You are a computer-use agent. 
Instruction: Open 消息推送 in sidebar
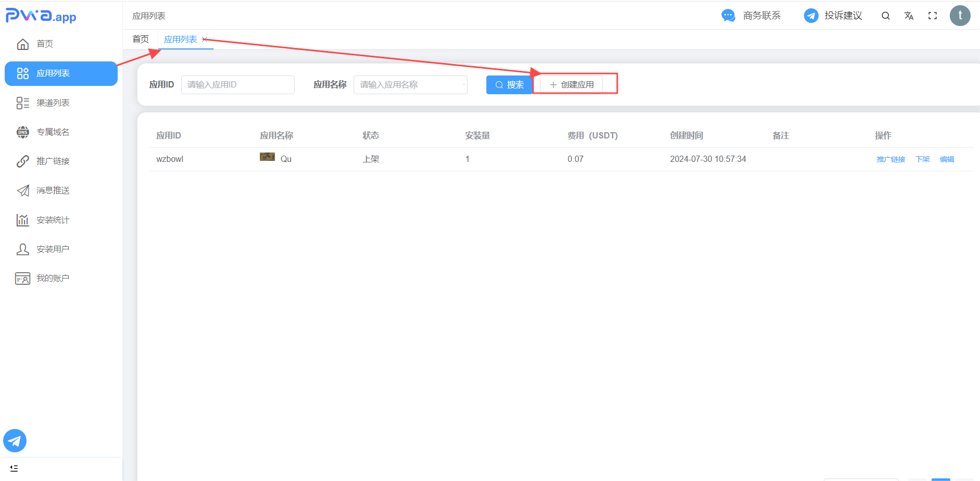tap(53, 191)
